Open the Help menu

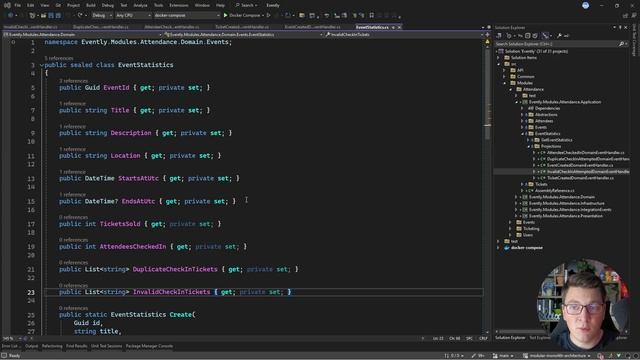[x=220, y=5]
